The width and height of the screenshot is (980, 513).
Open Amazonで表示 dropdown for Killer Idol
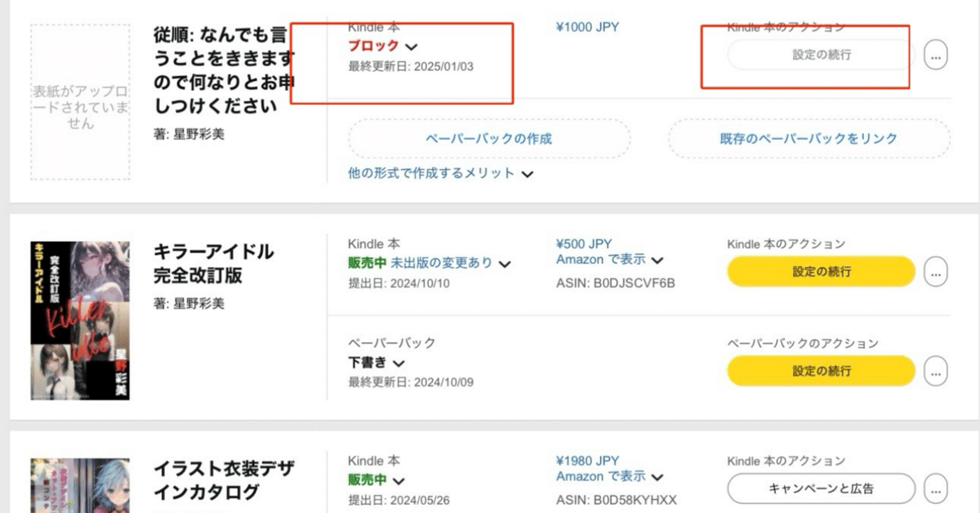coord(610,260)
